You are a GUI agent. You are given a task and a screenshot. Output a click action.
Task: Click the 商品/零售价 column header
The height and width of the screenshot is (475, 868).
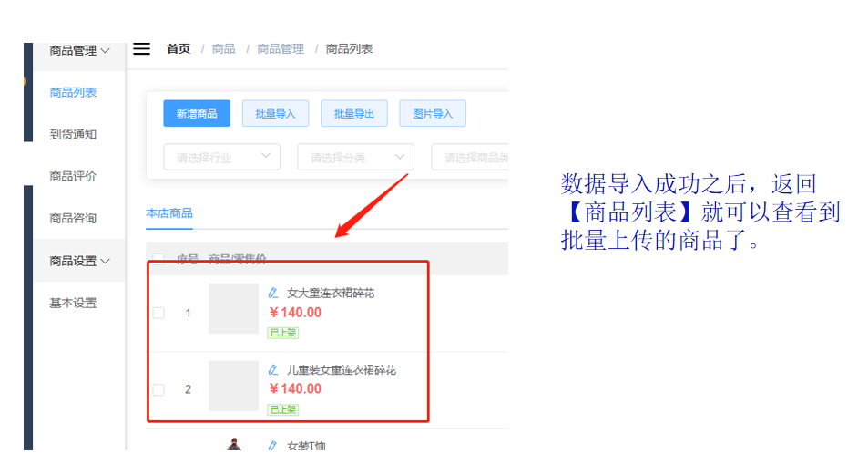pyautogui.click(x=238, y=258)
